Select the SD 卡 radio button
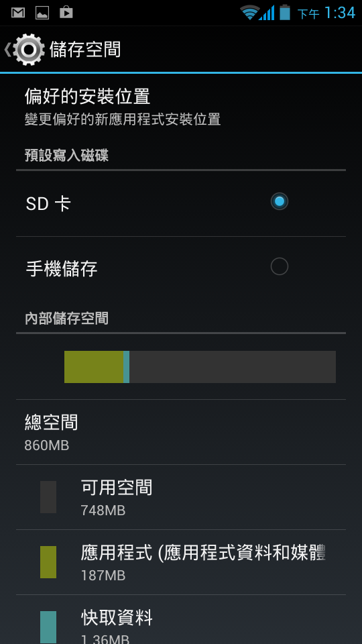This screenshot has width=362, height=644. (x=280, y=201)
